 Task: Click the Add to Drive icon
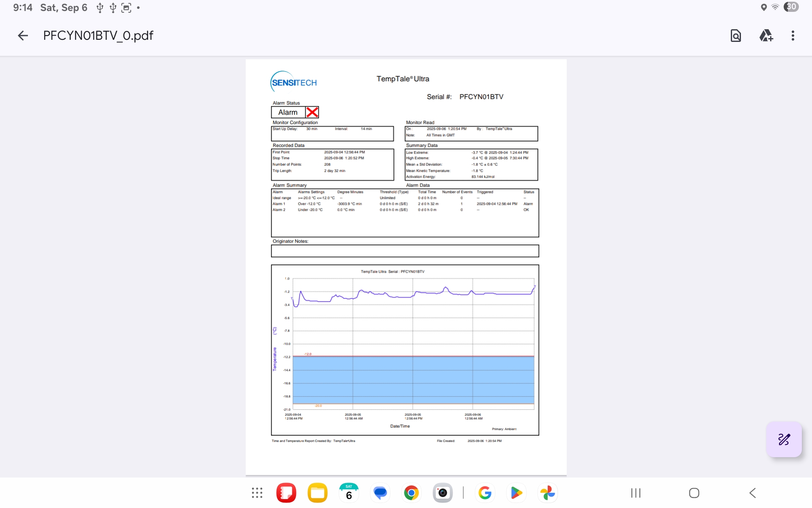(x=766, y=36)
